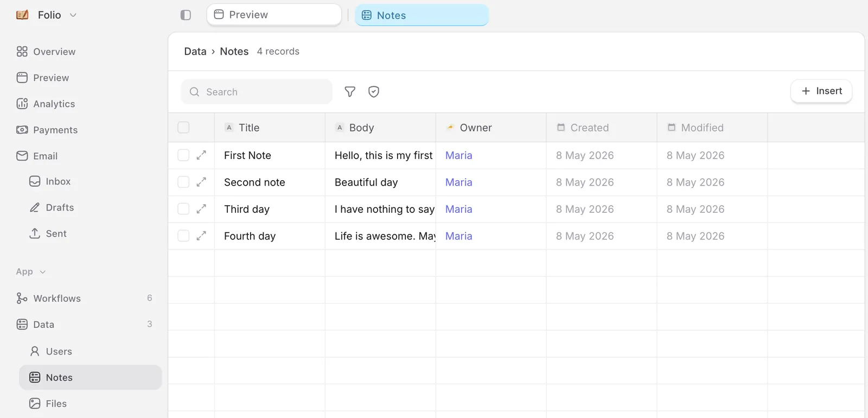Click the 'Life is awesome' body cell
The height and width of the screenshot is (418, 868).
coord(380,236)
